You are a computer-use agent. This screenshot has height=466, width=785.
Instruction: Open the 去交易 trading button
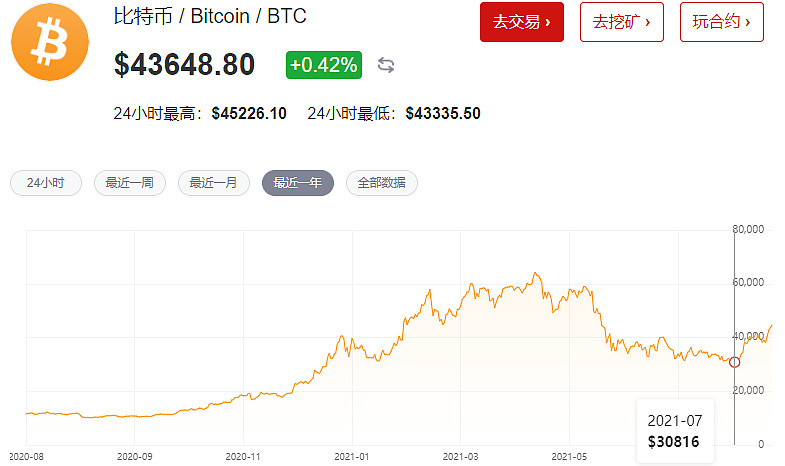(x=521, y=21)
